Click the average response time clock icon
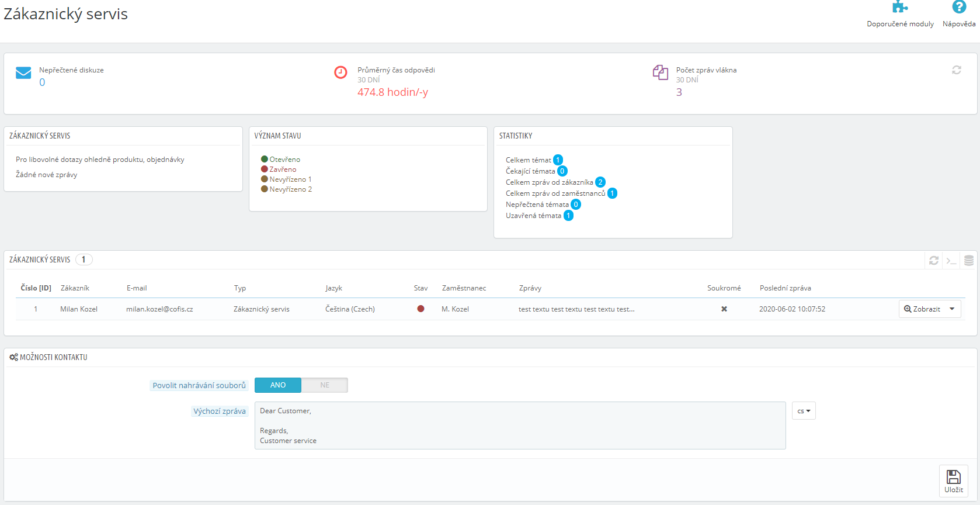The height and width of the screenshot is (505, 980). [x=340, y=72]
